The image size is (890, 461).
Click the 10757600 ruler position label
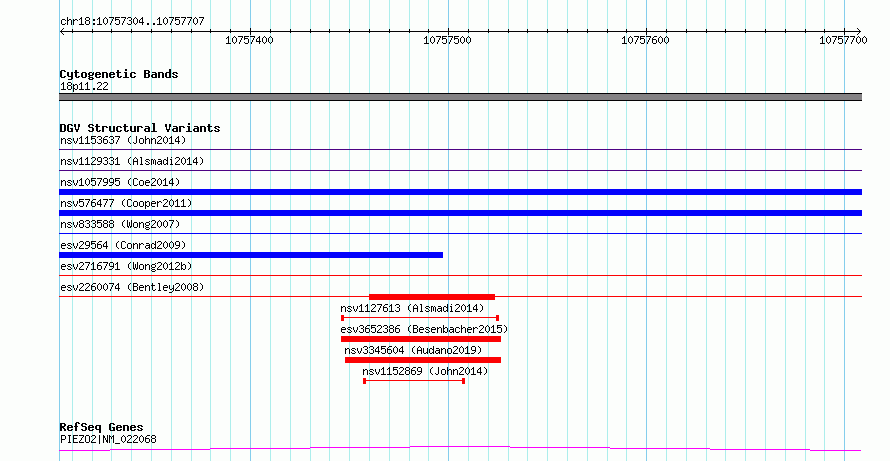tap(645, 40)
